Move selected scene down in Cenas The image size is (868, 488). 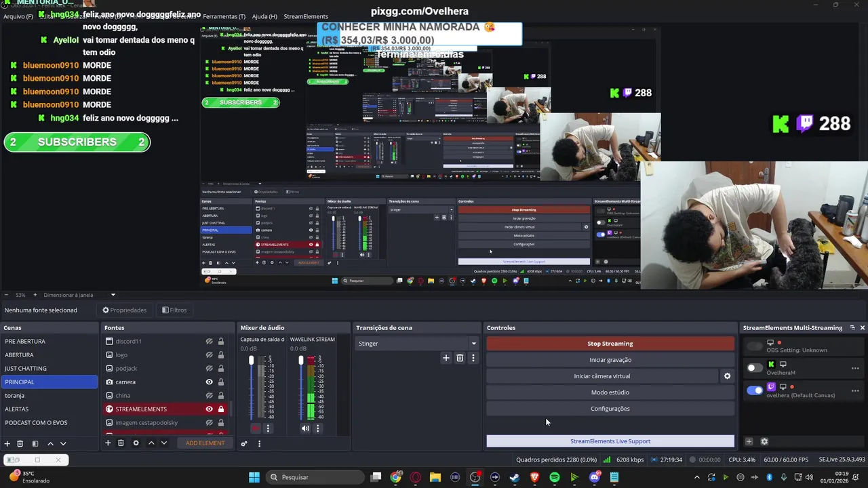click(63, 443)
